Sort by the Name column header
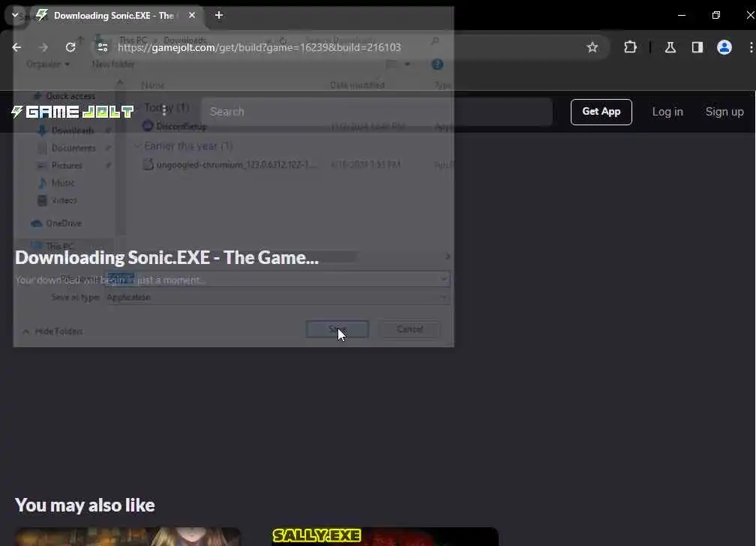Screen dimensions: 756x546 tap(152, 85)
